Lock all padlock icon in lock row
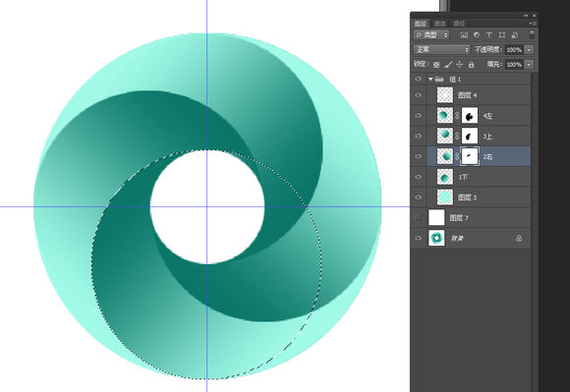570x392 pixels. point(471,64)
